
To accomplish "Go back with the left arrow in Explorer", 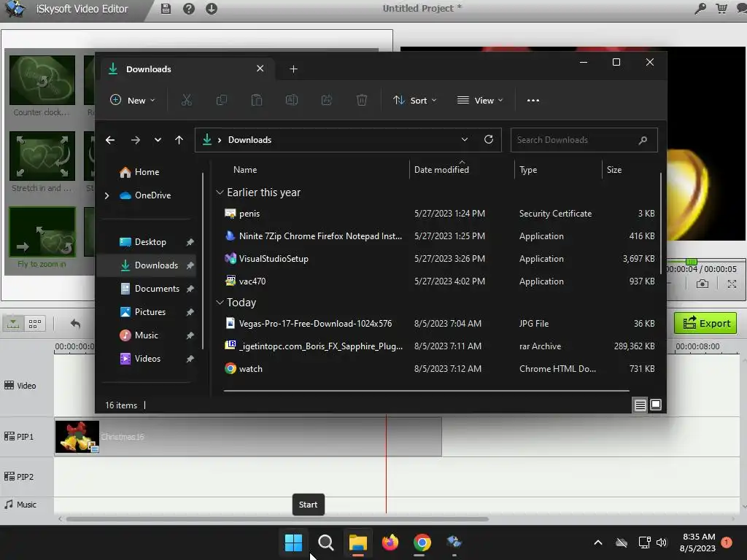I will pos(110,140).
